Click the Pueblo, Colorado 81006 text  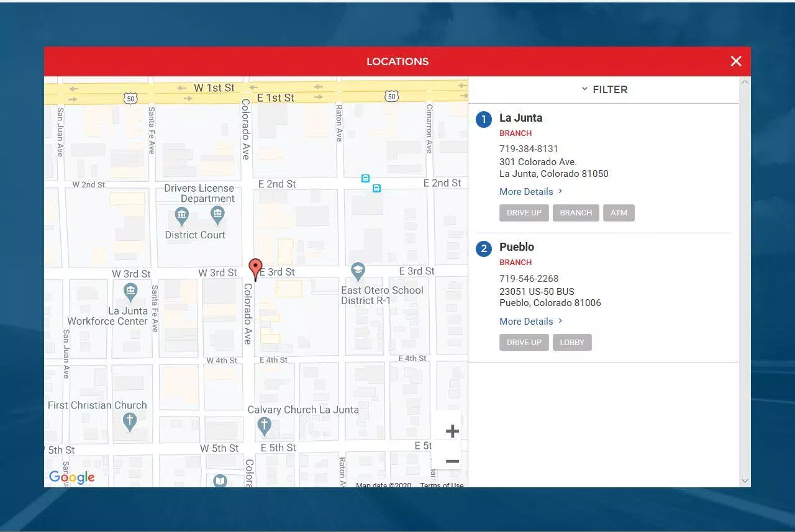point(550,303)
